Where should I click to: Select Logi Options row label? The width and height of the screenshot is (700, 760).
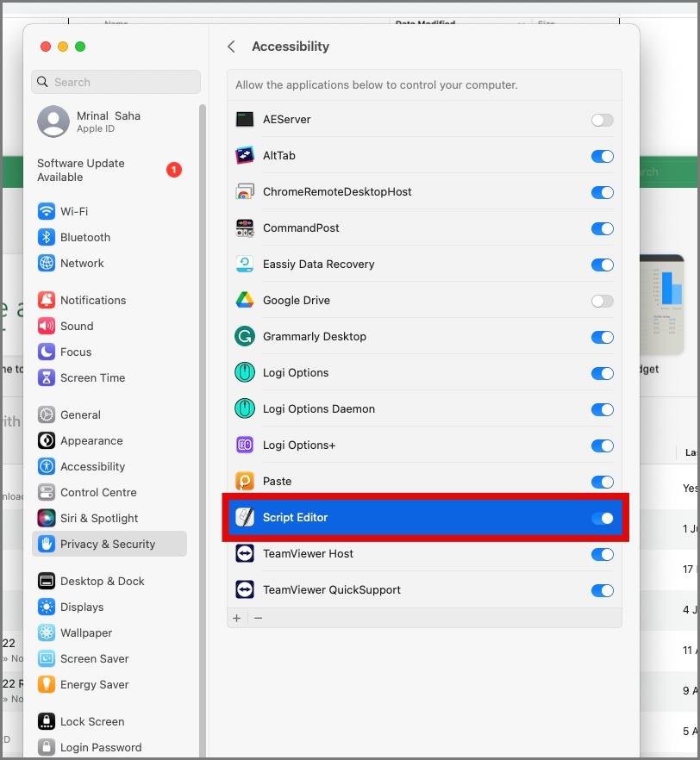[x=296, y=373]
